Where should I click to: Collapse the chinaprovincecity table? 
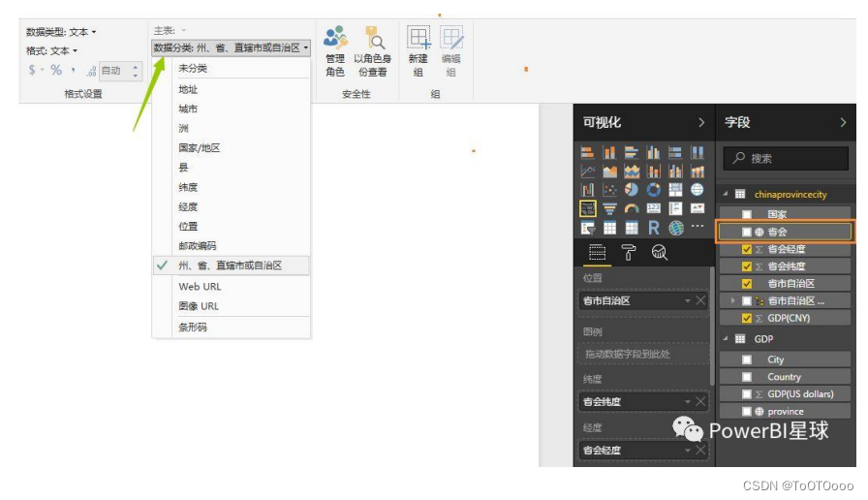coord(726,194)
